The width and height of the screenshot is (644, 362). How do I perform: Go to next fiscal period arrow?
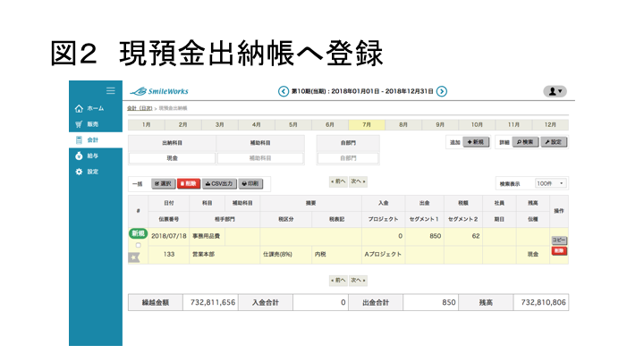coord(442,91)
